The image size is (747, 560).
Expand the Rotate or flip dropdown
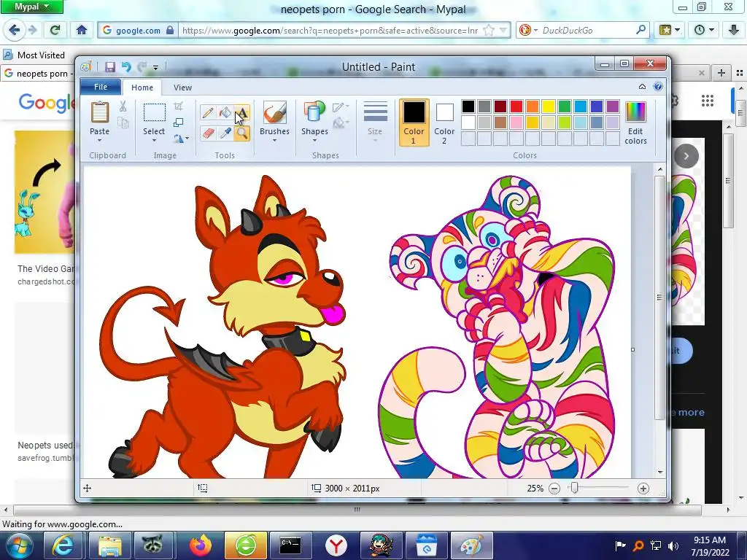pos(181,139)
